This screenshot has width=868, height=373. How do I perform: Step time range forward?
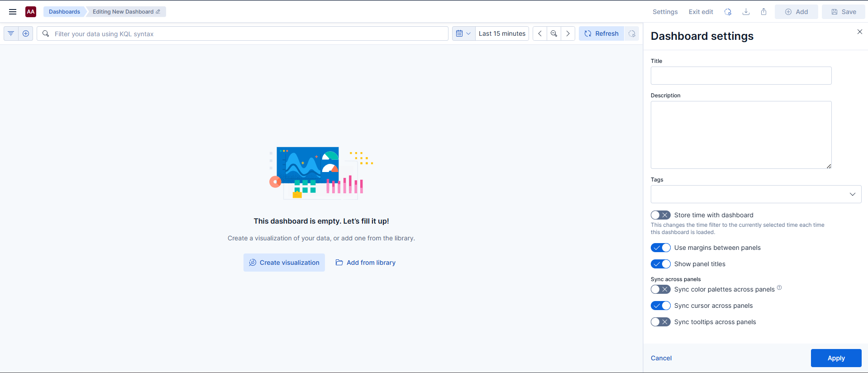[x=568, y=33]
